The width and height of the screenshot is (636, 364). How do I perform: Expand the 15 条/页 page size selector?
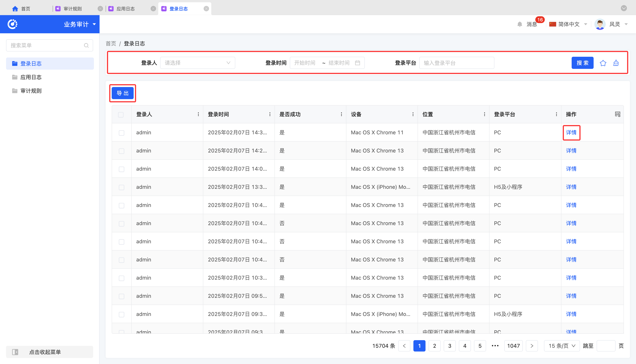pos(562,346)
